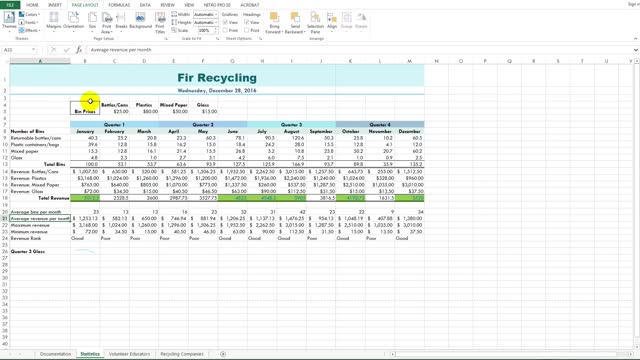Screen dimensions: 640x360
Task: Select the Volunteer Educators sheet tab
Action: (x=129, y=354)
